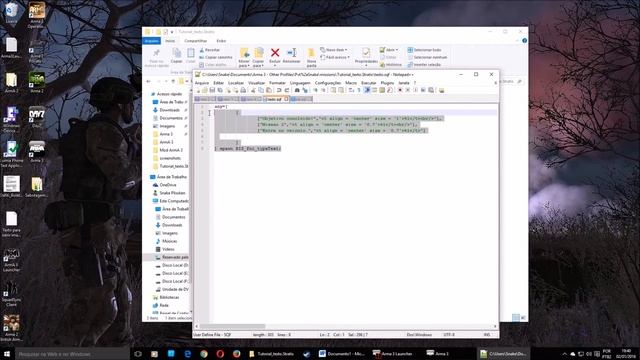Toggle the highlighted Indent guide button

(x=366, y=90)
